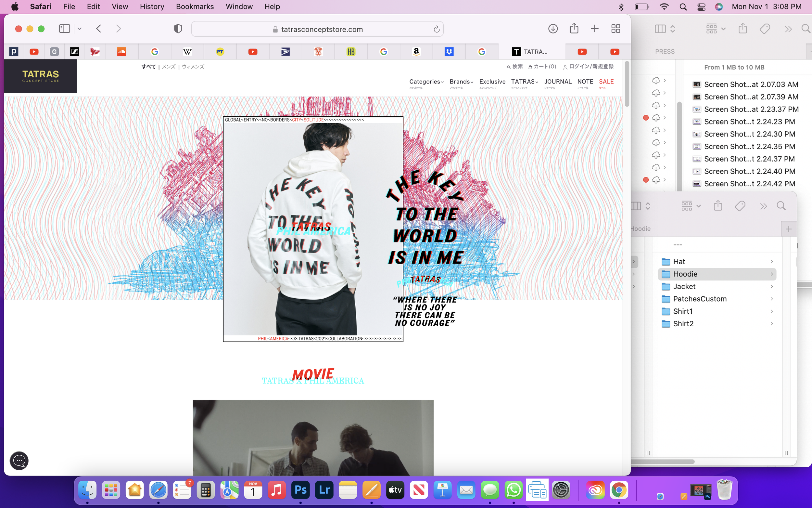Toggle Safari sidebar button
812x508 pixels.
click(64, 29)
